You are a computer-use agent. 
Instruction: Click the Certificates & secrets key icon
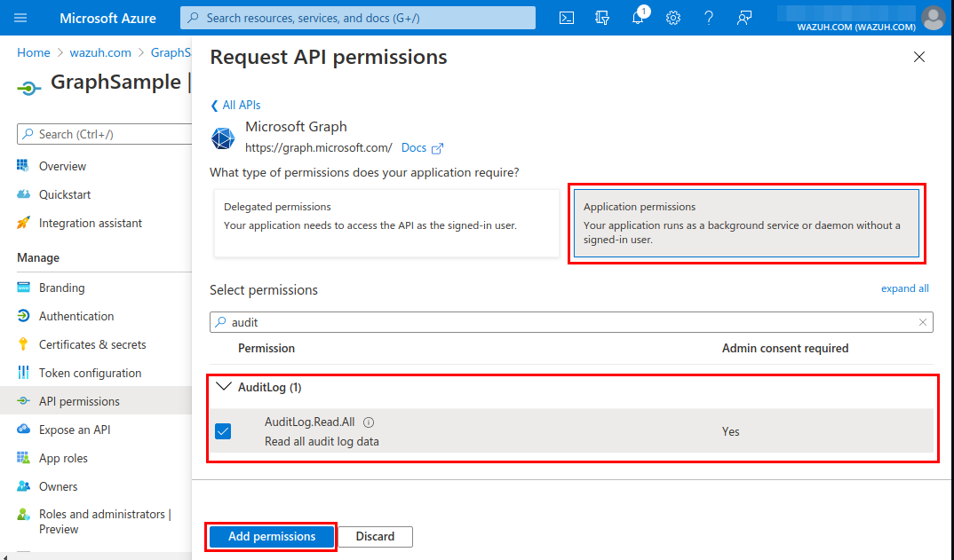[23, 344]
